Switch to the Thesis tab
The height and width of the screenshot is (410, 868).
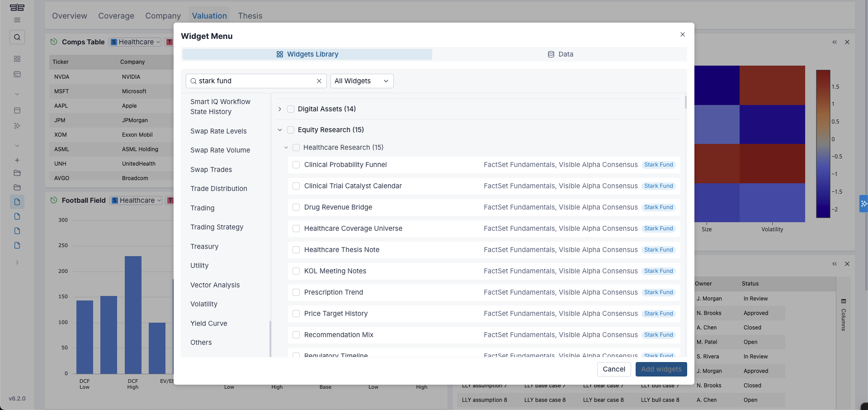click(250, 16)
